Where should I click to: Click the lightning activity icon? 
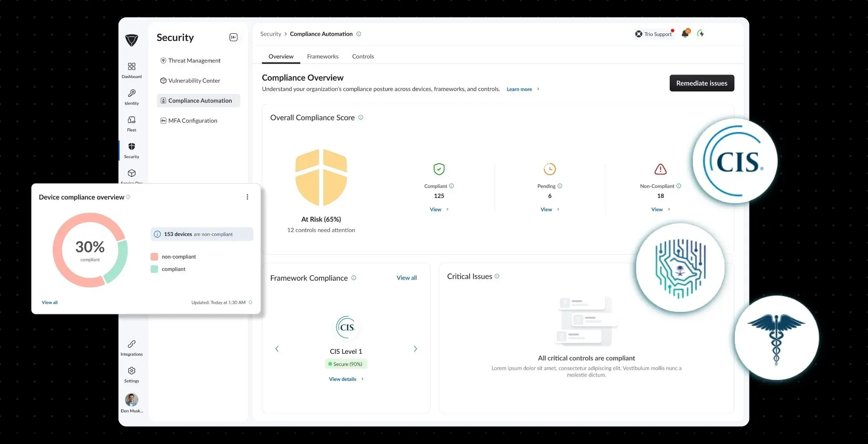click(700, 33)
